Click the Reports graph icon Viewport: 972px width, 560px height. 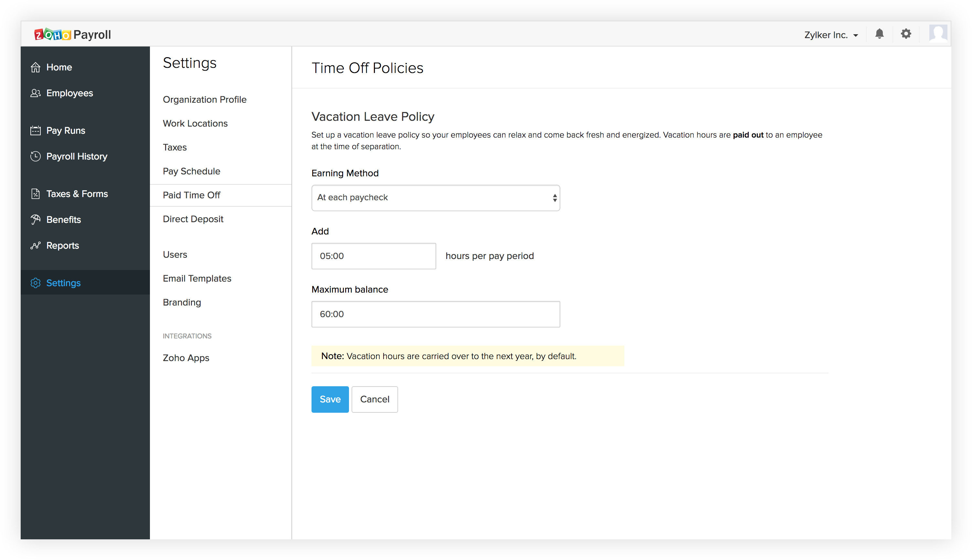coord(36,245)
